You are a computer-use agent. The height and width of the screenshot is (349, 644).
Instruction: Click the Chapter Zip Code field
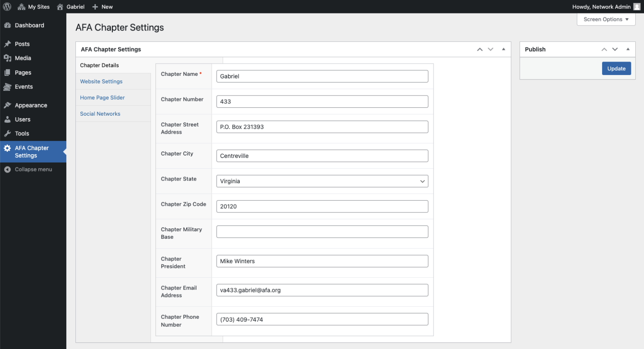[322, 207]
